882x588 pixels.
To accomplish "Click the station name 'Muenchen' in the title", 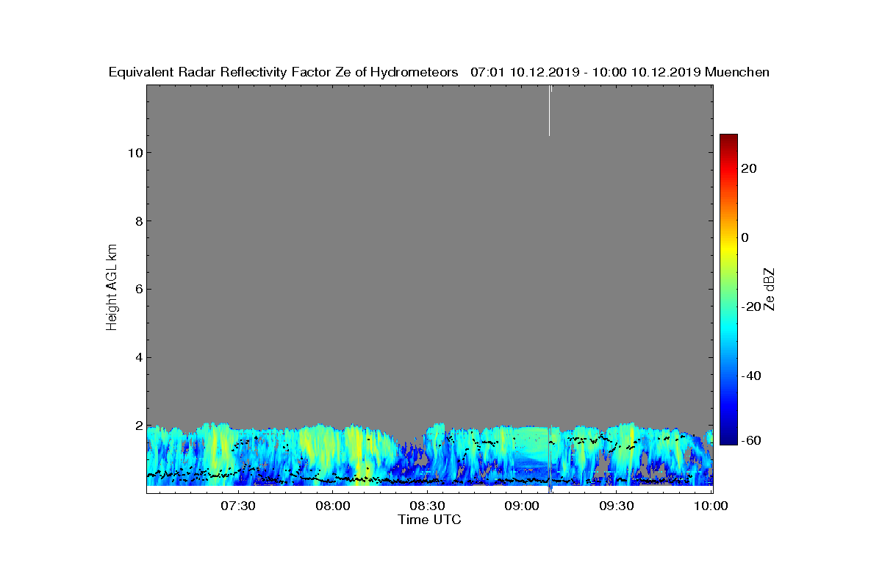I will pyautogui.click(x=737, y=72).
